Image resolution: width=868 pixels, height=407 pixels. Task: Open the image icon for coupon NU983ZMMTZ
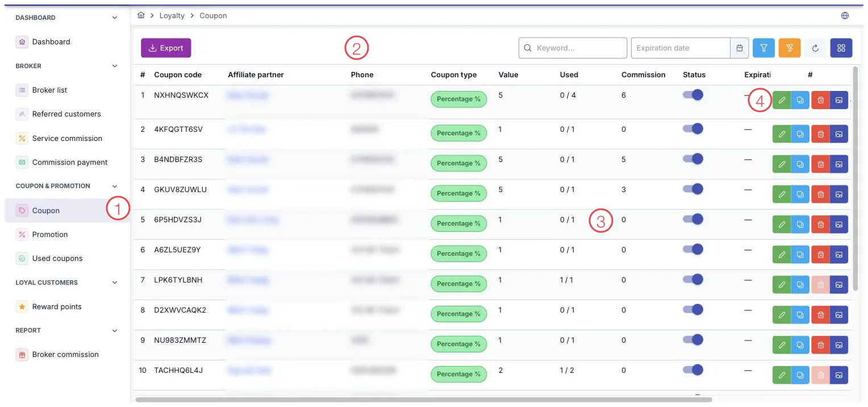tap(839, 344)
